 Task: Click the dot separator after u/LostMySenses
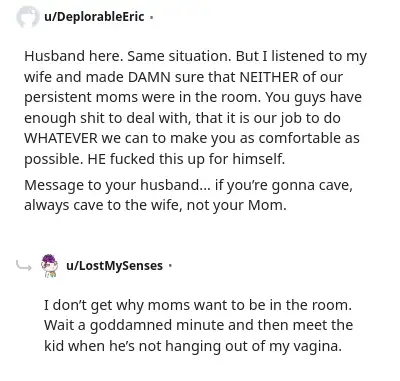(170, 266)
